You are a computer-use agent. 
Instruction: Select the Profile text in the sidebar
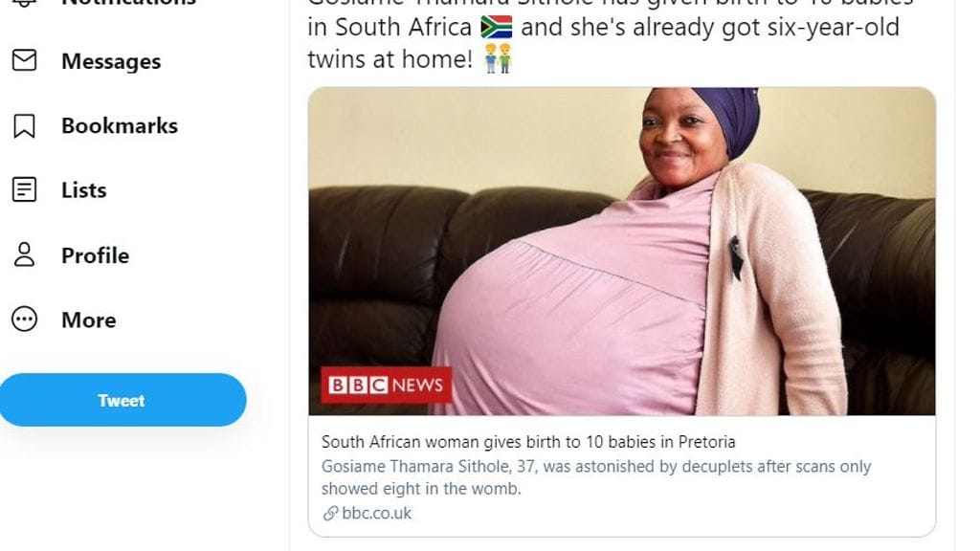[x=95, y=255]
